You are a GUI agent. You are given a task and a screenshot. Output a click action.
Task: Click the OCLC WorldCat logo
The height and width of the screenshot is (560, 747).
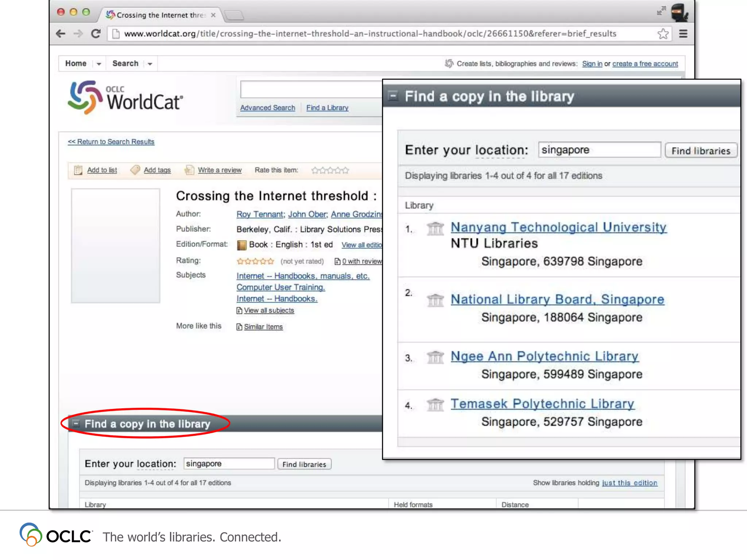[125, 98]
